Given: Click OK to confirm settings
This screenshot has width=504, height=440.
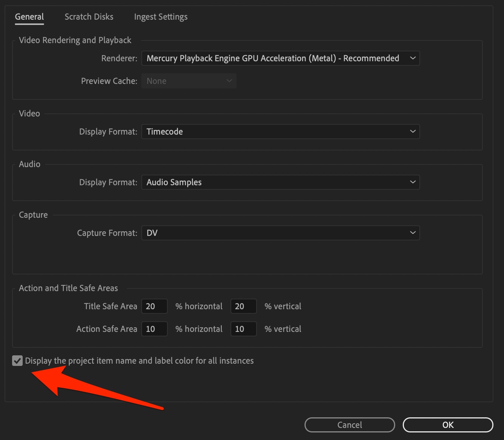Looking at the screenshot, I should point(448,425).
